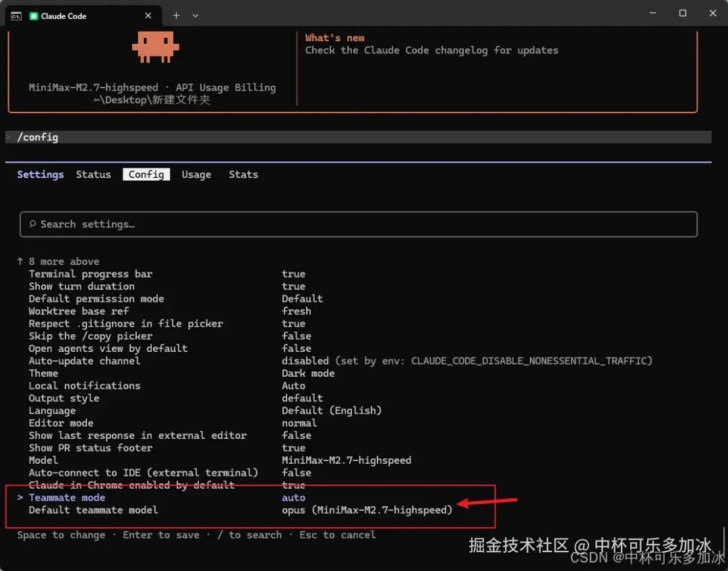The image size is (728, 571).
Task: Select the Config tab
Action: click(x=146, y=175)
